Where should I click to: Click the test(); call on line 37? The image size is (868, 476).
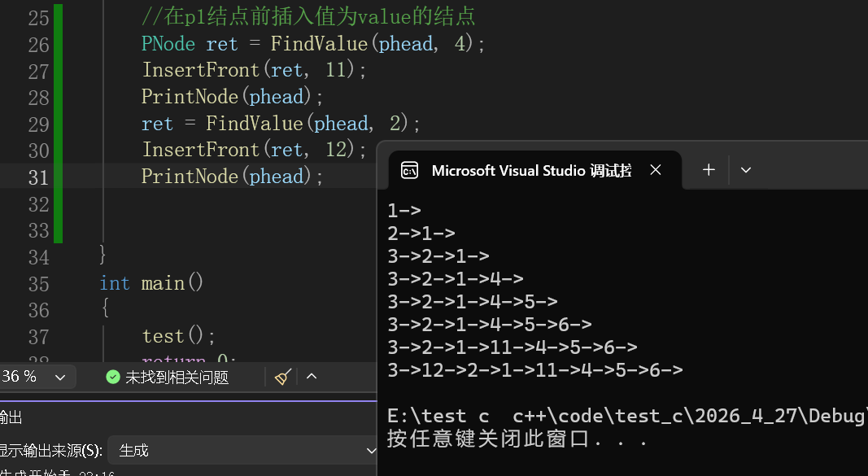pos(178,336)
